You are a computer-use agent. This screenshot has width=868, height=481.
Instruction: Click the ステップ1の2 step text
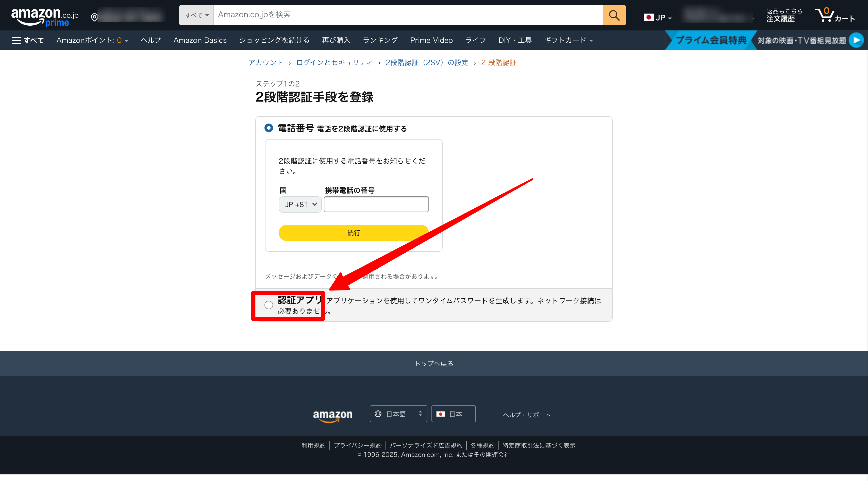(277, 83)
